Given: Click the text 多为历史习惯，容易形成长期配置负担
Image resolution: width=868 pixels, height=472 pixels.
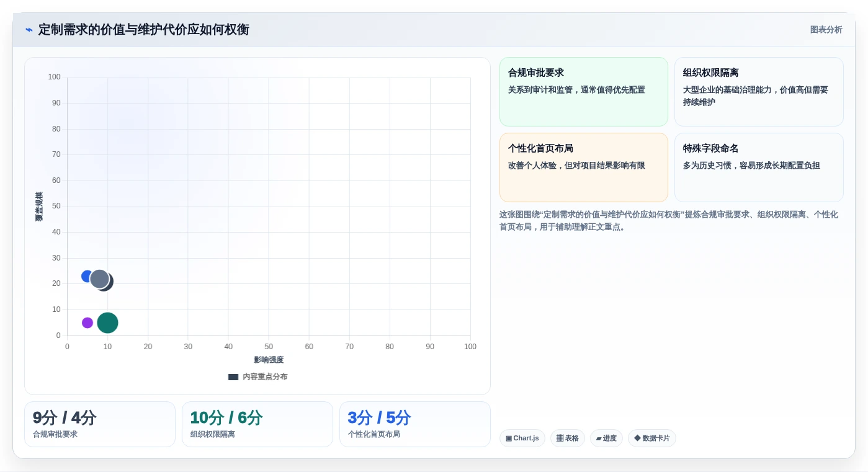Looking at the screenshot, I should click(x=751, y=166).
